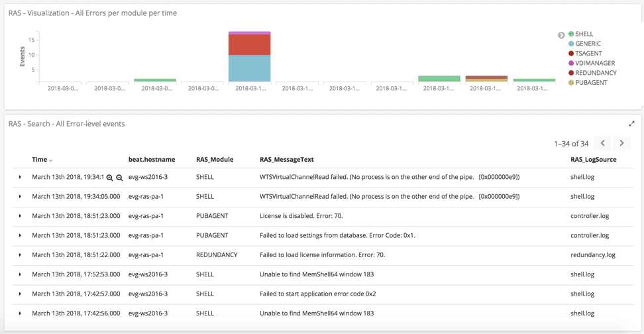Click VDIMANAGER legend color dot
Viewport: 644px width, 334px height.
571,63
